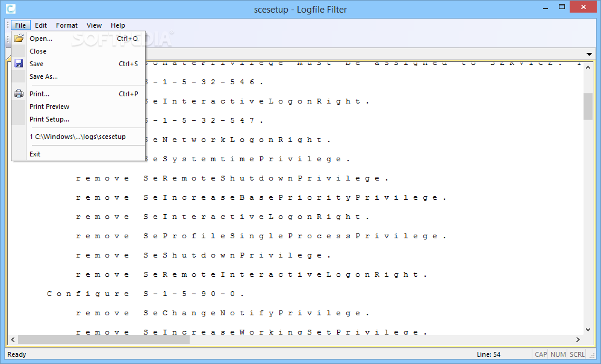The width and height of the screenshot is (601, 364).
Task: Open the Format menu
Action: 67,25
